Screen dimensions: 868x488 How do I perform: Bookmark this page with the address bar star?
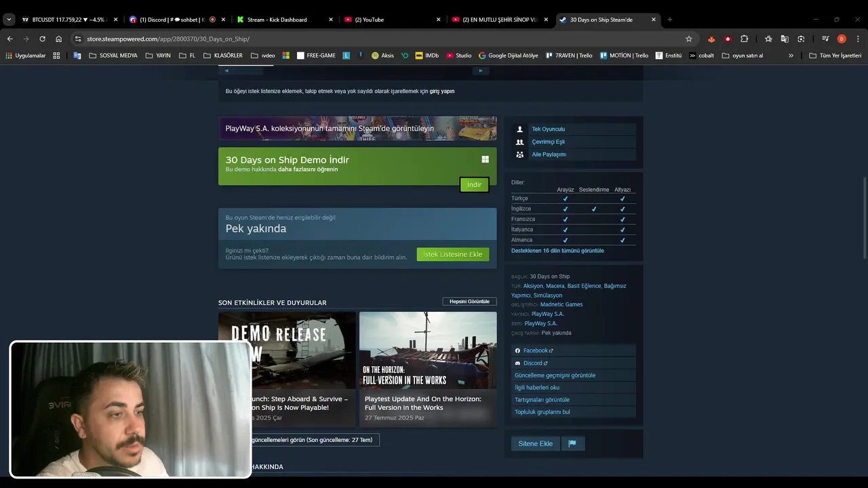(x=689, y=39)
